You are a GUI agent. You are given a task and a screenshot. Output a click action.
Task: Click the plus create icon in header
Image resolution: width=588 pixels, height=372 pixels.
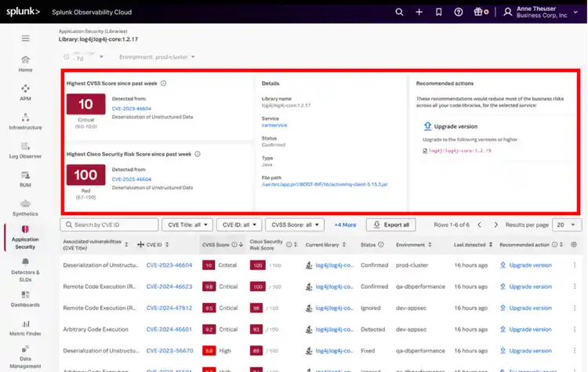419,13
